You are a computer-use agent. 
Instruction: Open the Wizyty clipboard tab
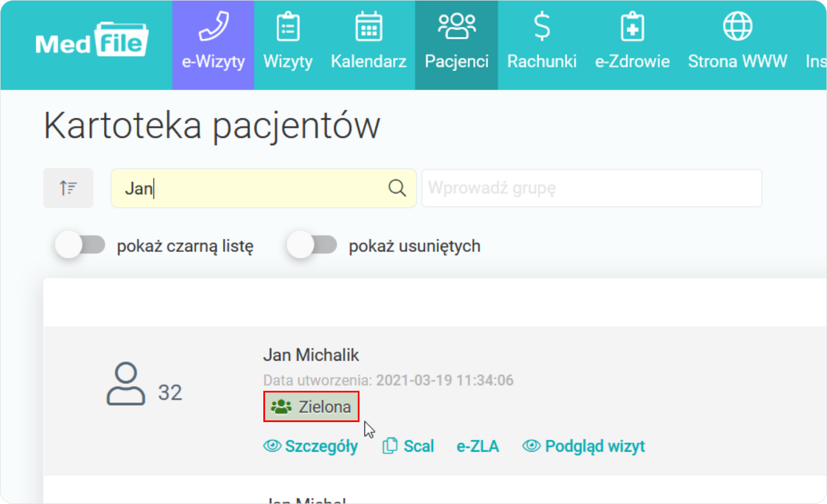[288, 45]
